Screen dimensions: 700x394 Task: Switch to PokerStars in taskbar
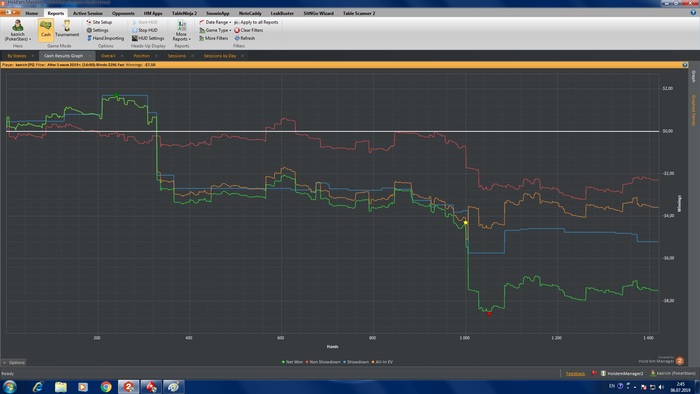click(x=151, y=386)
